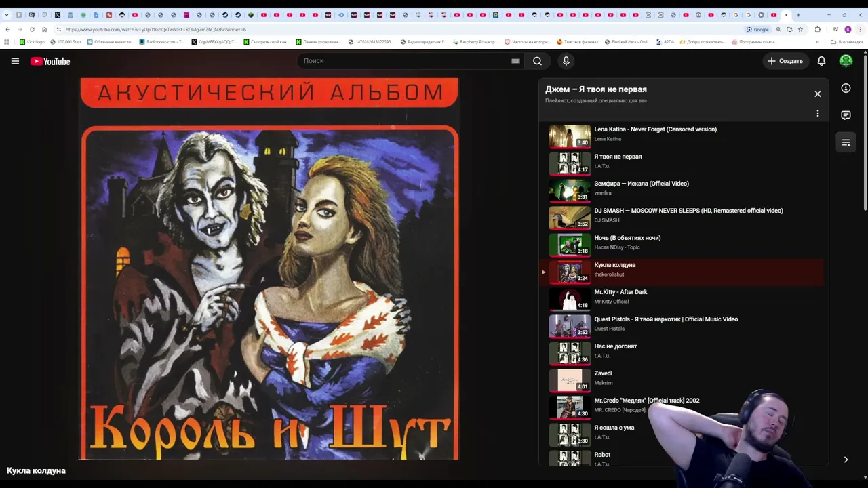Click the 'Создать' create button
Image resolution: width=868 pixels, height=488 pixels.
coord(785,61)
